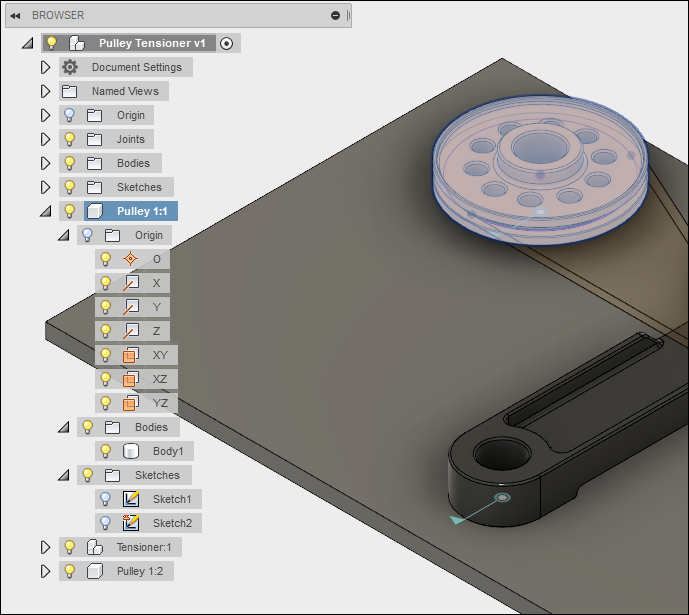This screenshot has width=689, height=615.
Task: Collapse the Pulley Tensioner v1 root node
Action: pyautogui.click(x=28, y=43)
